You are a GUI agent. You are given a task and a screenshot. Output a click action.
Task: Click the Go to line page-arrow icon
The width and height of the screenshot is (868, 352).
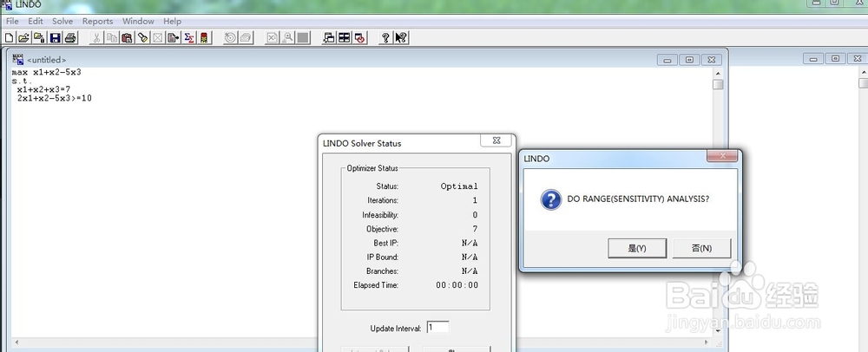(174, 37)
